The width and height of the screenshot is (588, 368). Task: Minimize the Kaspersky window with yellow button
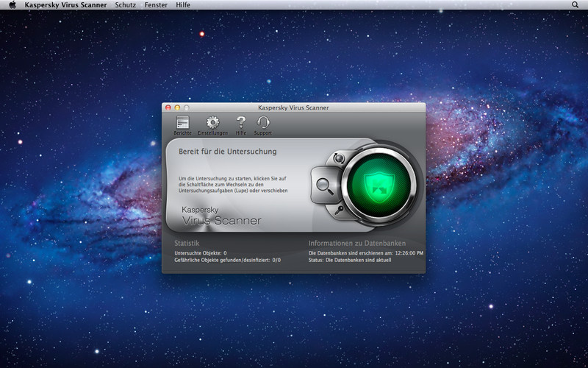click(x=176, y=107)
